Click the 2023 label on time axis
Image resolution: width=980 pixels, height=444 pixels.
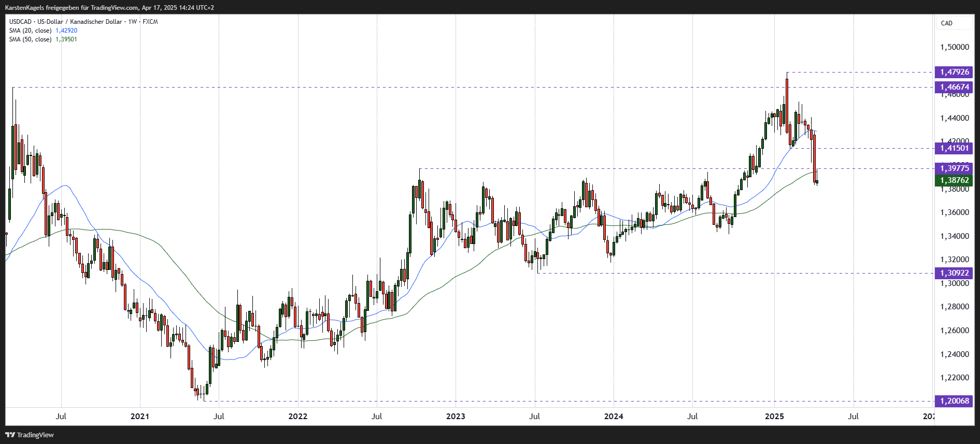456,416
